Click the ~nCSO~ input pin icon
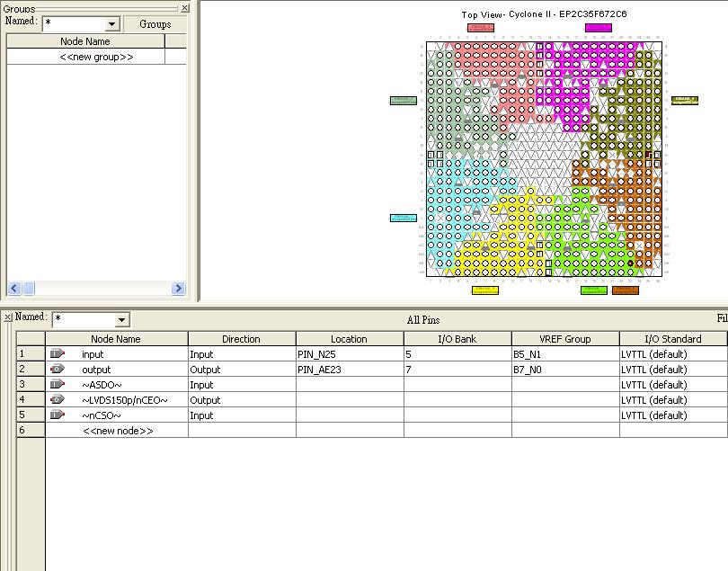Image resolution: width=728 pixels, height=571 pixels. [58, 415]
